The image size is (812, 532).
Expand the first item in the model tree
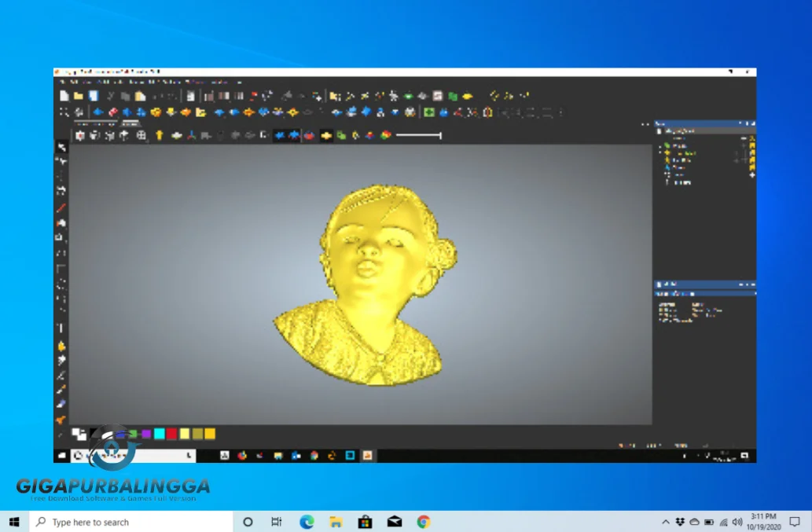point(660,145)
